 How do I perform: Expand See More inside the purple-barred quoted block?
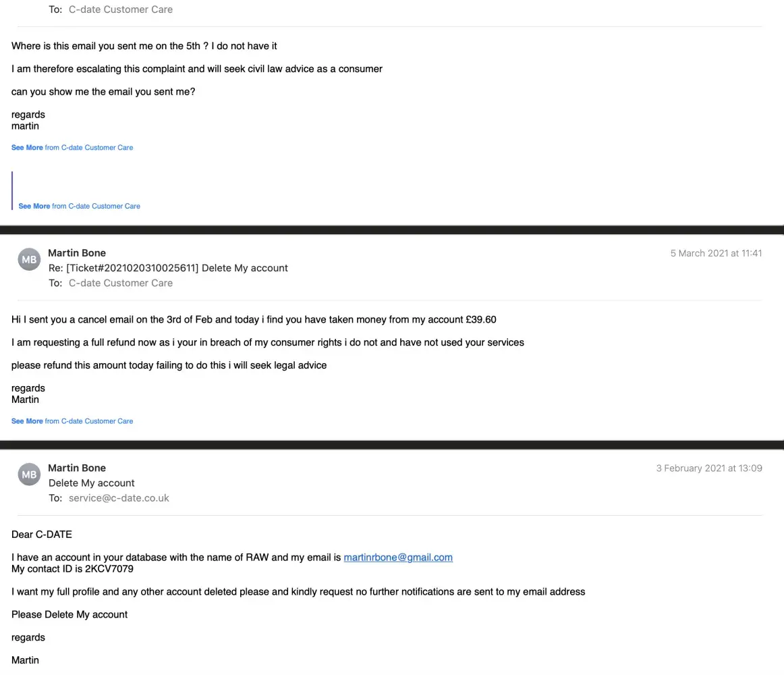pyautogui.click(x=34, y=207)
